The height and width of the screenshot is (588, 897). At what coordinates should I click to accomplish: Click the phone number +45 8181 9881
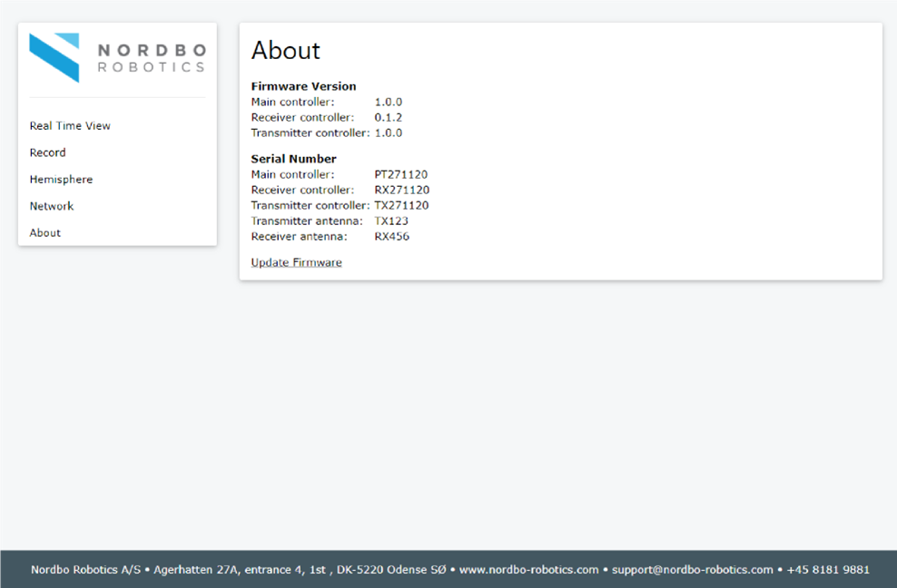tap(828, 570)
